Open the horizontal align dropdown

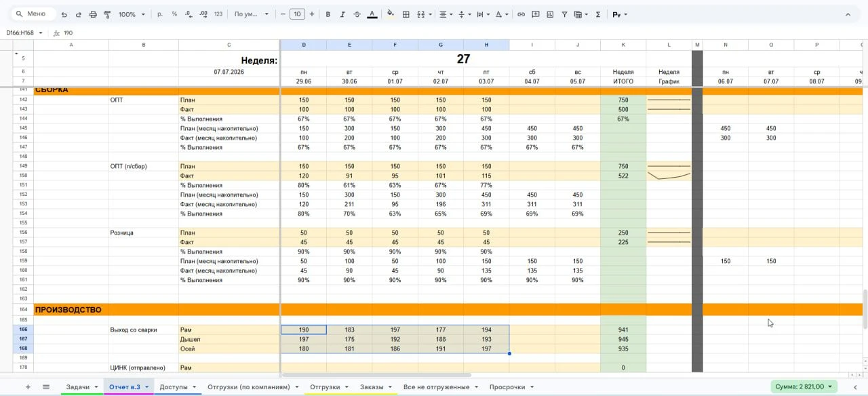pos(446,14)
